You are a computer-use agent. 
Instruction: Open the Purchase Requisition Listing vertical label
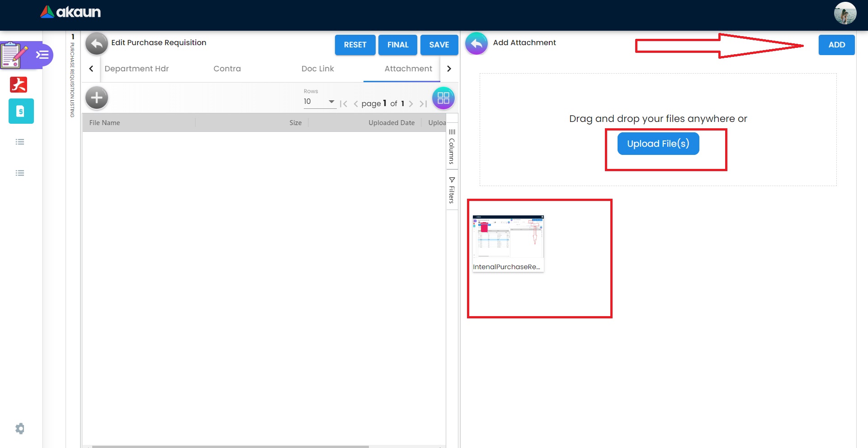click(x=72, y=79)
